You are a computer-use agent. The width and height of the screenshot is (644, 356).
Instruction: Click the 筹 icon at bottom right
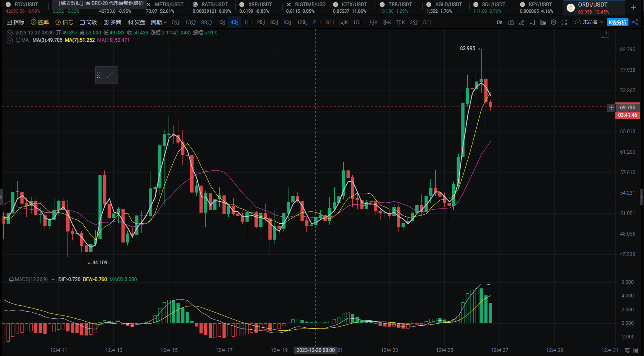627,350
